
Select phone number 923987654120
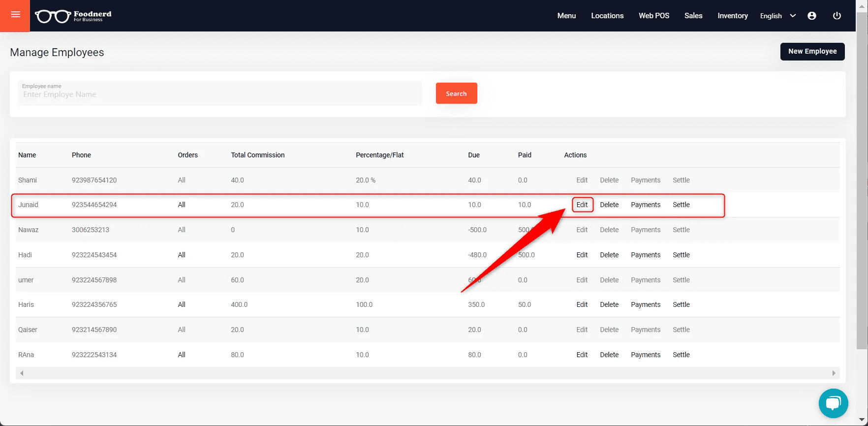(x=94, y=180)
